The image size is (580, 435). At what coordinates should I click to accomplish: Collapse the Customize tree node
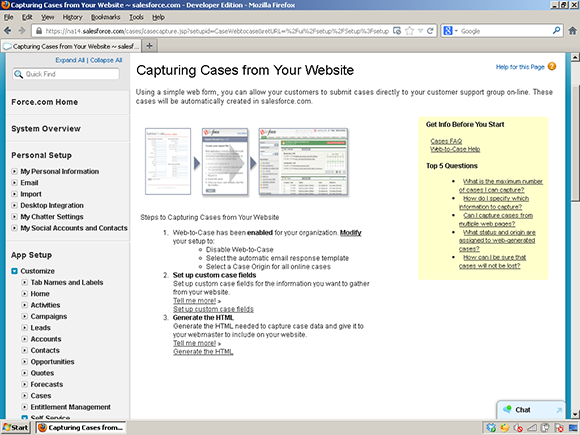(x=14, y=271)
